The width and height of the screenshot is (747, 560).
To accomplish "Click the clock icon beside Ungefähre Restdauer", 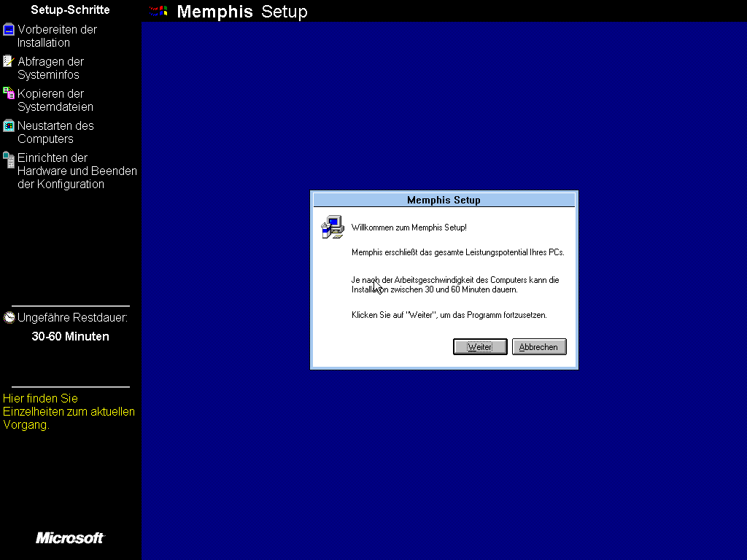I will [9, 318].
